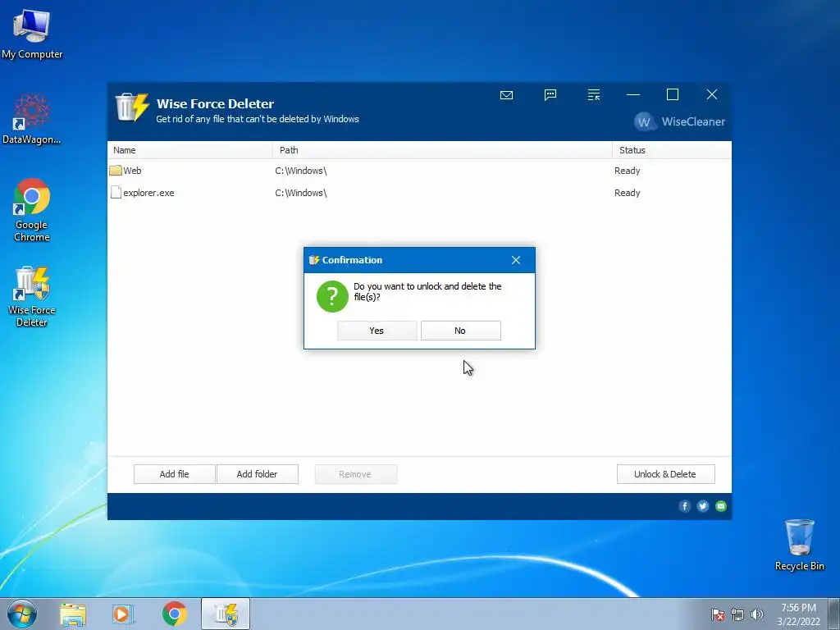Confirm deletion with the Yes button
Screen dimensions: 840x630
pos(377,331)
